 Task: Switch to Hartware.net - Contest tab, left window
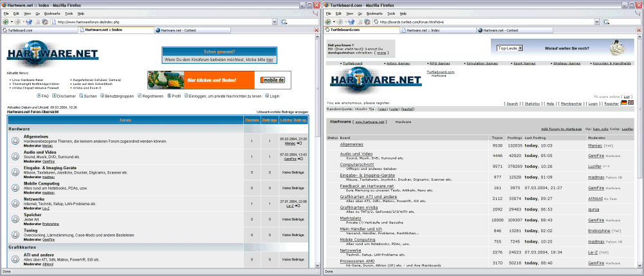click(193, 30)
